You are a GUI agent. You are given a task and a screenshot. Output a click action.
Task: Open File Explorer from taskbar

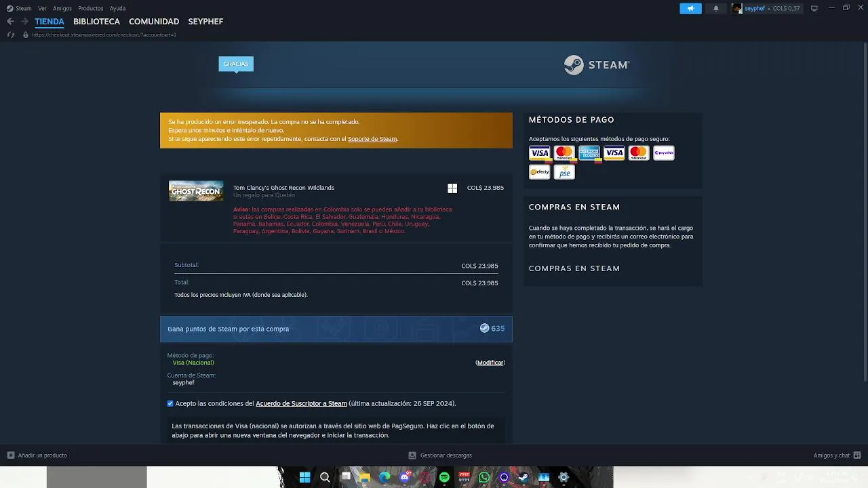(x=365, y=477)
